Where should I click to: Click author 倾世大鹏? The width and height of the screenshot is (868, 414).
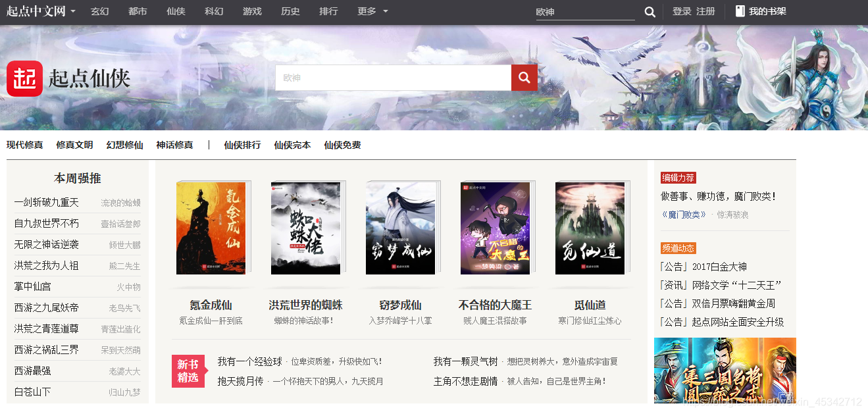click(124, 245)
